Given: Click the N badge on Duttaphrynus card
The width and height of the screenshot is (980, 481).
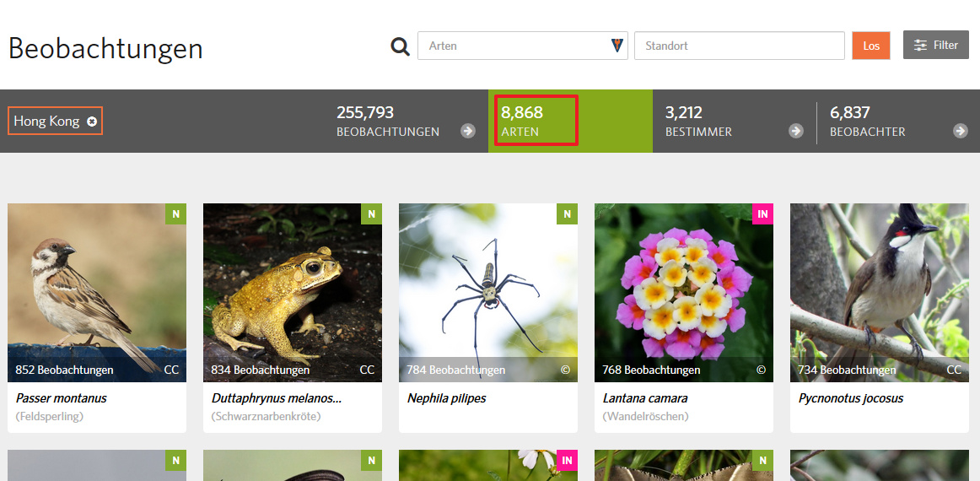Looking at the screenshot, I should pos(371,213).
